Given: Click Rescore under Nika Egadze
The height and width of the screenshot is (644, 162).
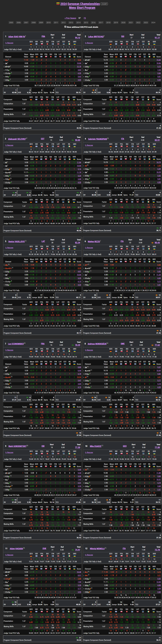Looking at the screenshot, I should (x=89, y=453).
